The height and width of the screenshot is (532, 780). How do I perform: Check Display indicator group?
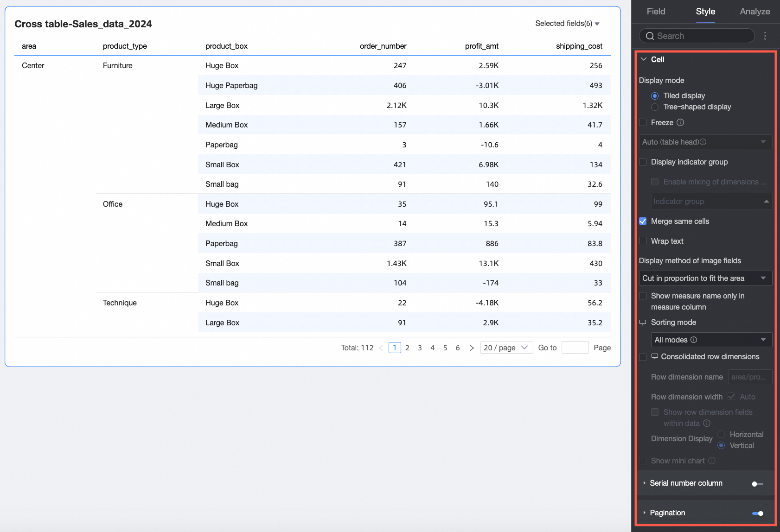(643, 162)
